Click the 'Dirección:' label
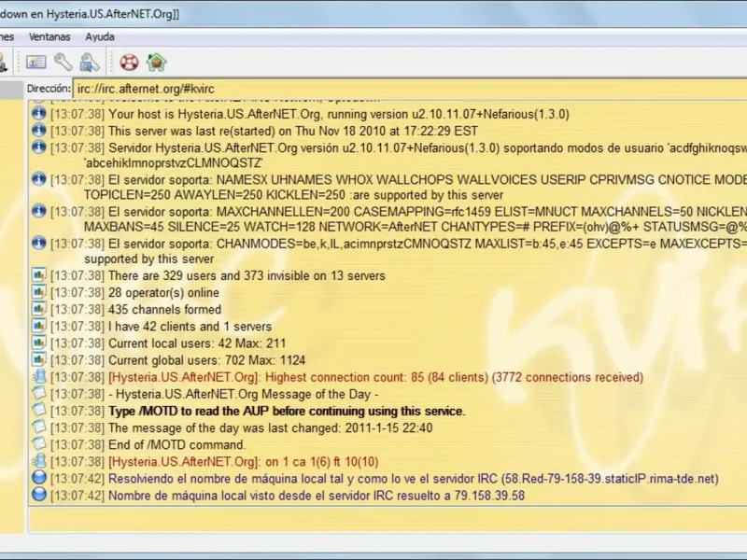 (49, 89)
